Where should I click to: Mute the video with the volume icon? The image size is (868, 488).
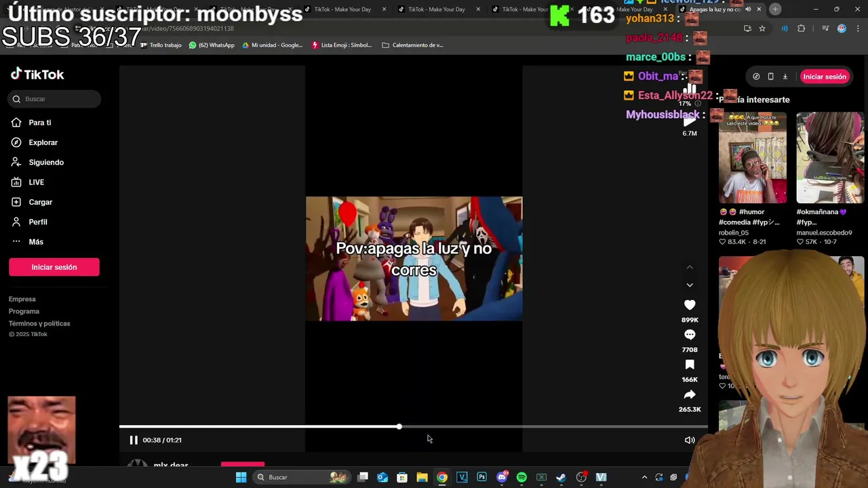[690, 440]
